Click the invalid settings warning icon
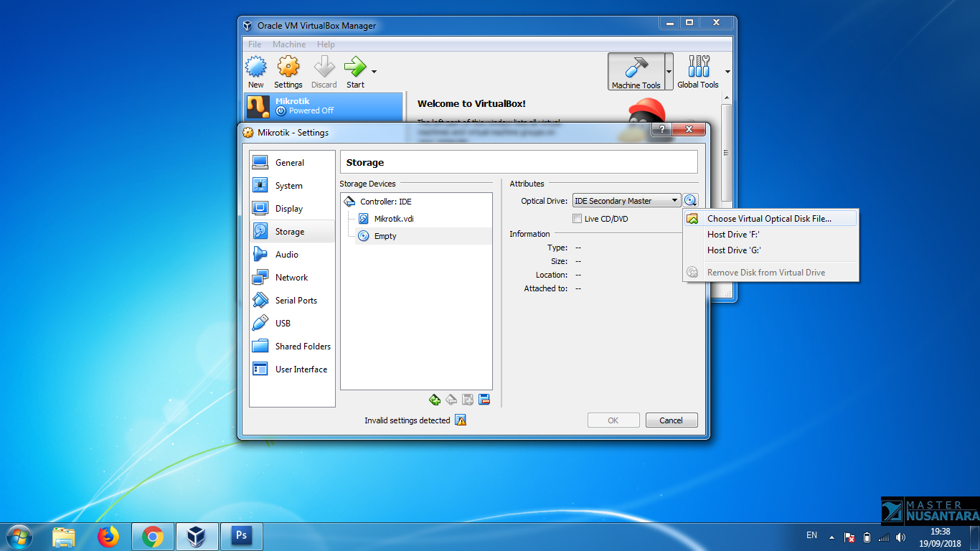Viewport: 980px width, 551px height. tap(460, 420)
